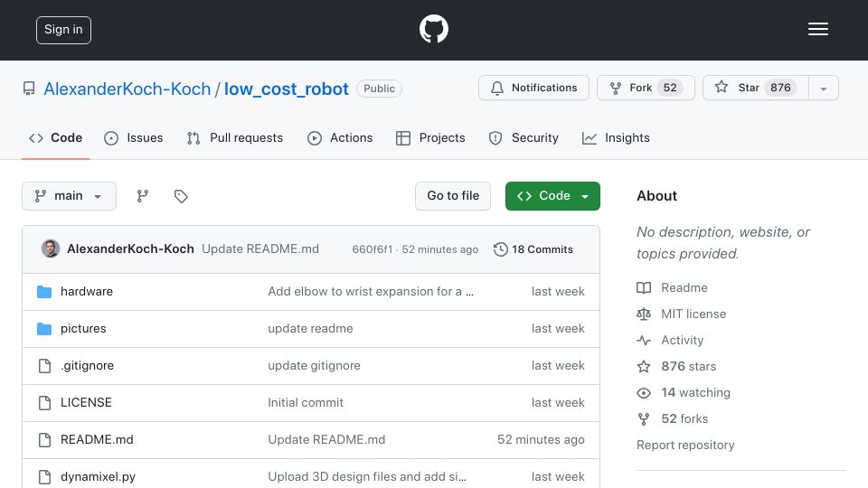Click AlexanderKoch-Koch avatar picture

[x=51, y=249]
